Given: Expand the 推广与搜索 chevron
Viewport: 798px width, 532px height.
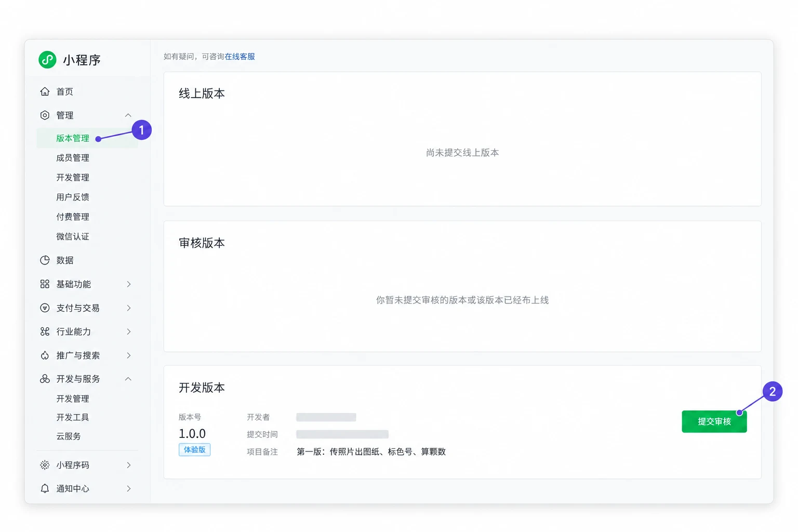Looking at the screenshot, I should (x=129, y=355).
